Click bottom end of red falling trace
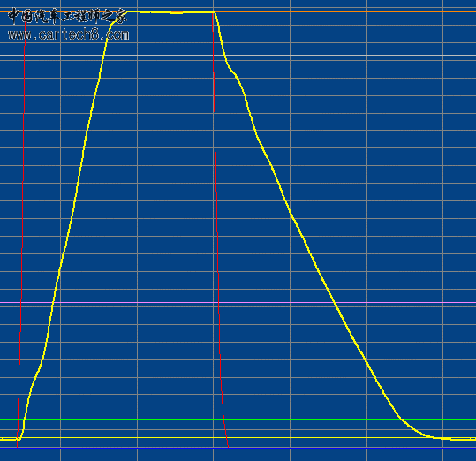 [x=228, y=446]
